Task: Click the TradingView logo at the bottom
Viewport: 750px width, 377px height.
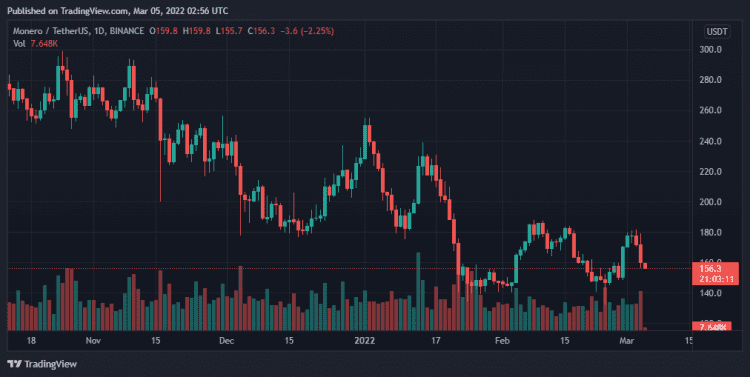Action: (42, 364)
